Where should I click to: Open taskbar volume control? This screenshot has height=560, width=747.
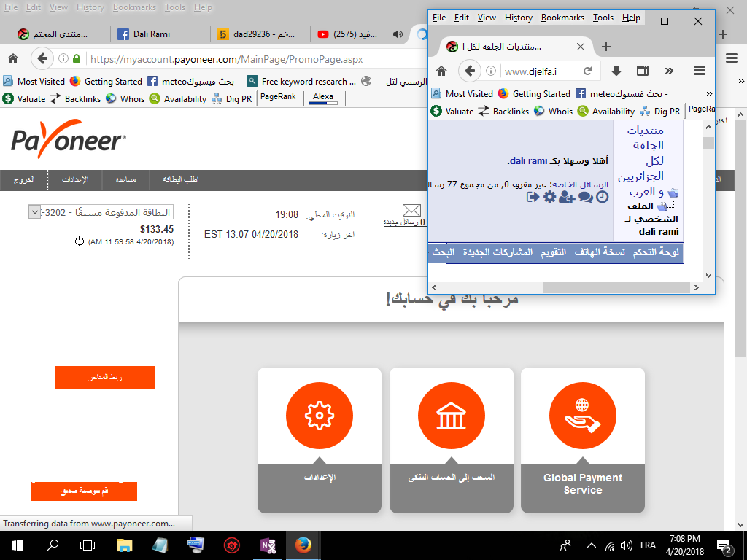pyautogui.click(x=627, y=545)
